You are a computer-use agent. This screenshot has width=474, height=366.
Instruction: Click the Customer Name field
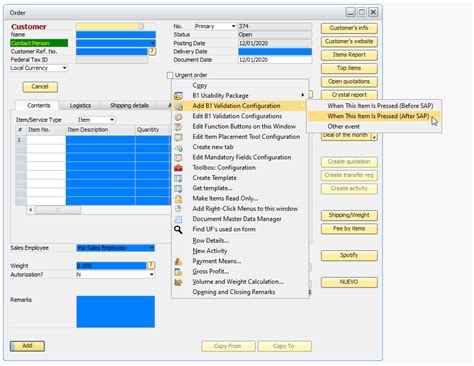tap(116, 35)
